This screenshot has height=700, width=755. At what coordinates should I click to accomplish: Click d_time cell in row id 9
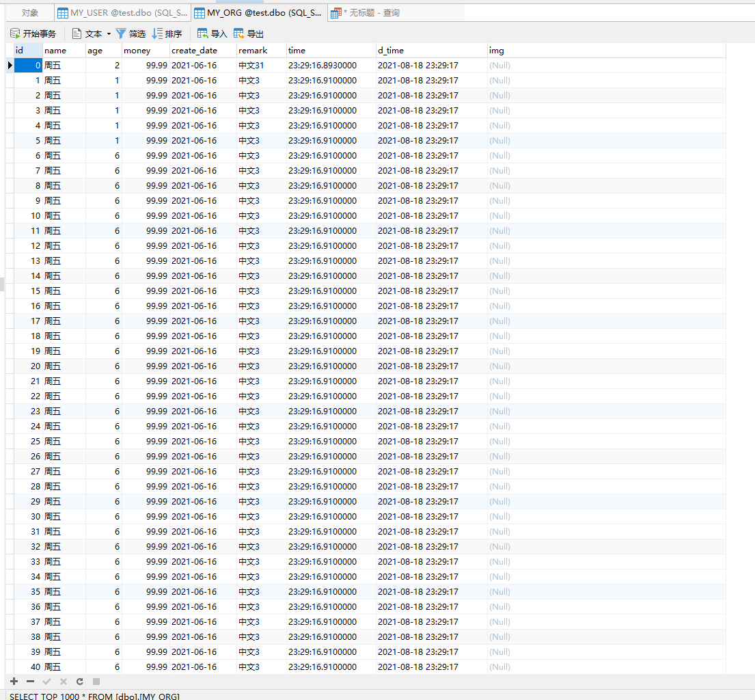(x=431, y=201)
